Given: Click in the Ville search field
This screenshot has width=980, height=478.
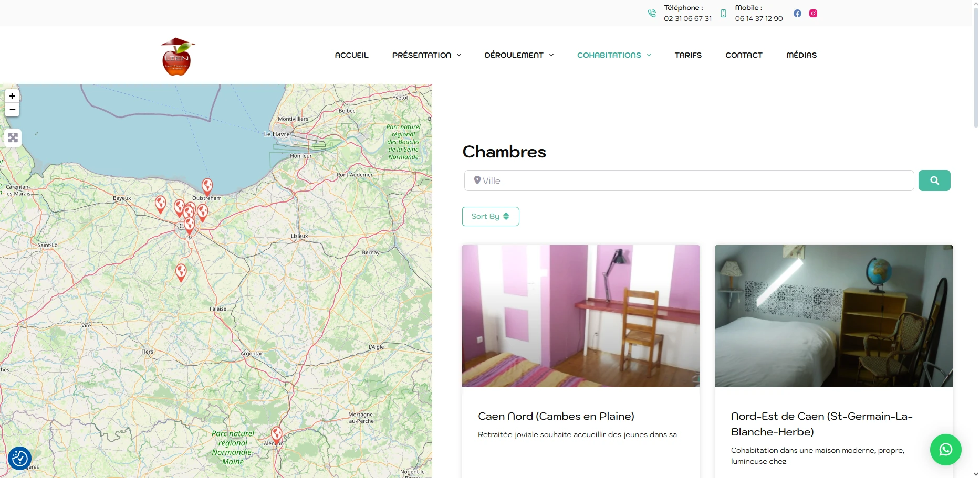Looking at the screenshot, I should (689, 180).
